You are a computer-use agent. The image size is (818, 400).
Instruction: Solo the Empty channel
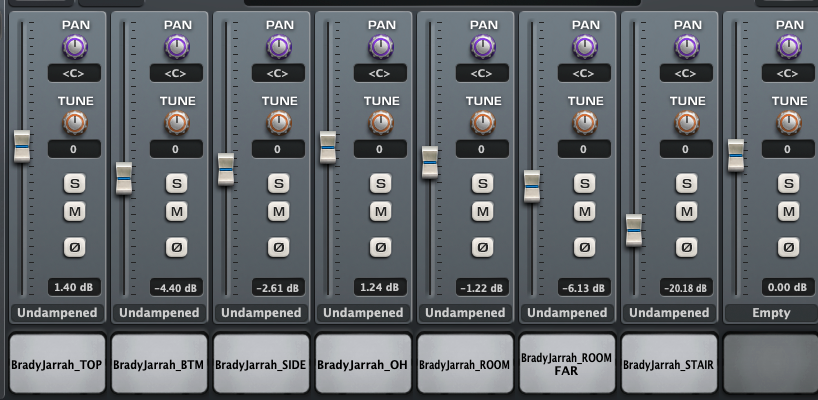click(x=788, y=184)
